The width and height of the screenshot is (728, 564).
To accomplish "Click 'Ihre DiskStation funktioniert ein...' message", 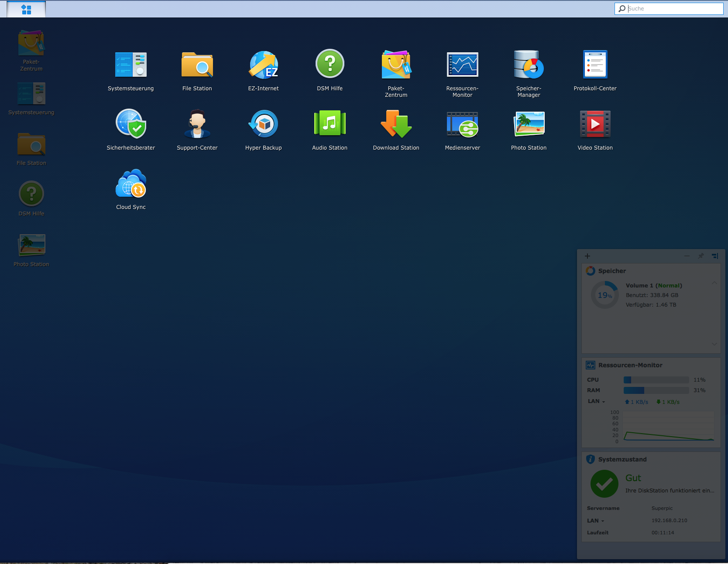I will (x=670, y=491).
